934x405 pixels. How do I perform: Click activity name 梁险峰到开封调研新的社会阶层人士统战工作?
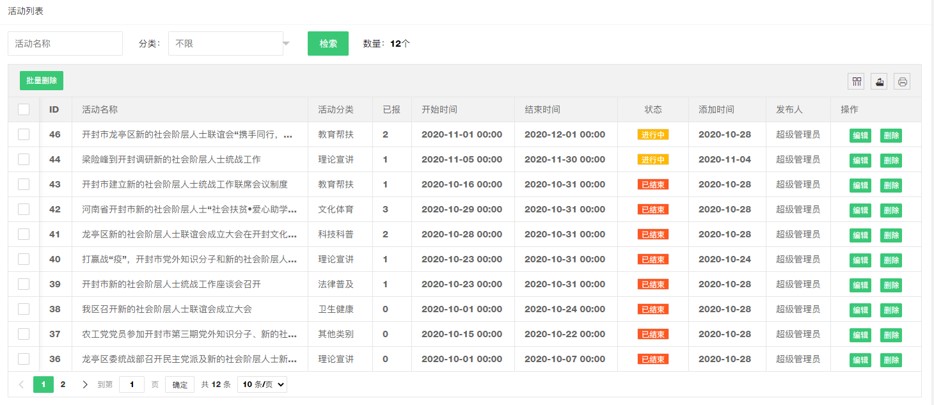(x=171, y=159)
